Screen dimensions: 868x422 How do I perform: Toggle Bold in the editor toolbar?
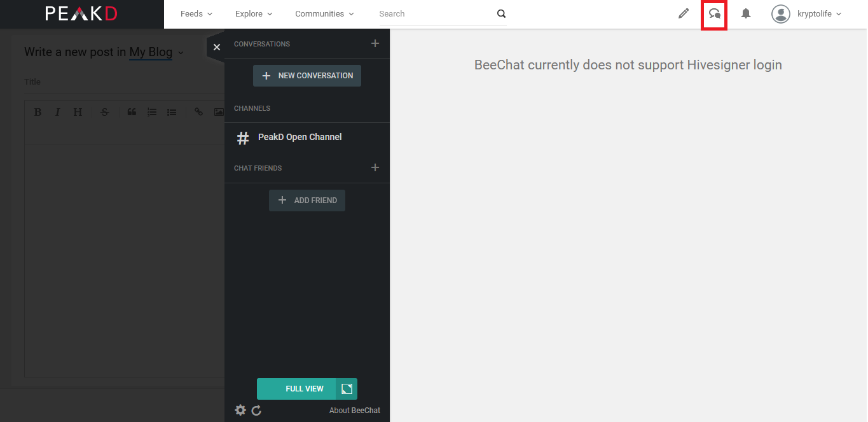tap(38, 112)
